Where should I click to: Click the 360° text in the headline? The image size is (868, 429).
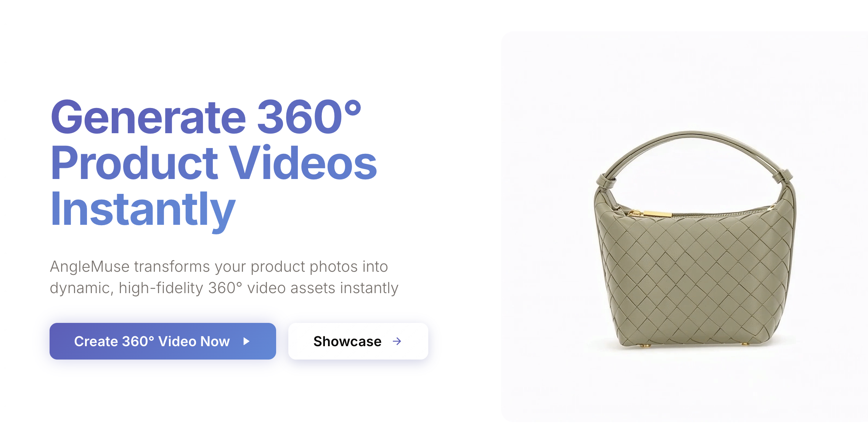click(309, 117)
